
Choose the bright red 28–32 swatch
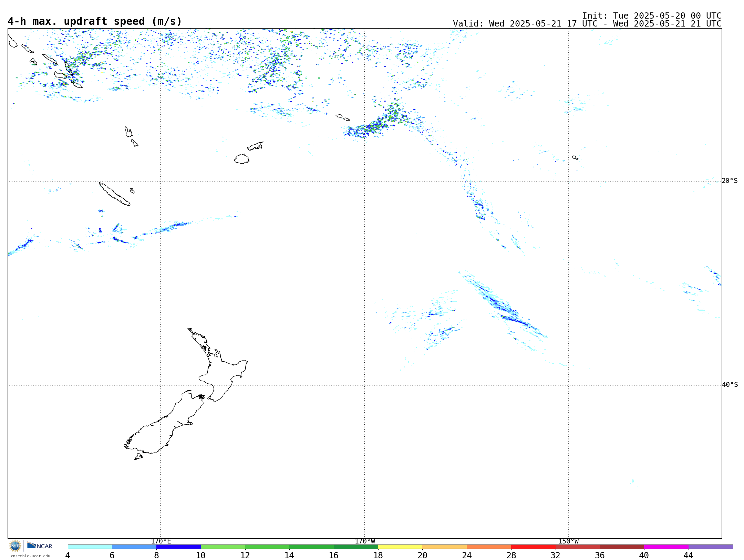pos(533,547)
